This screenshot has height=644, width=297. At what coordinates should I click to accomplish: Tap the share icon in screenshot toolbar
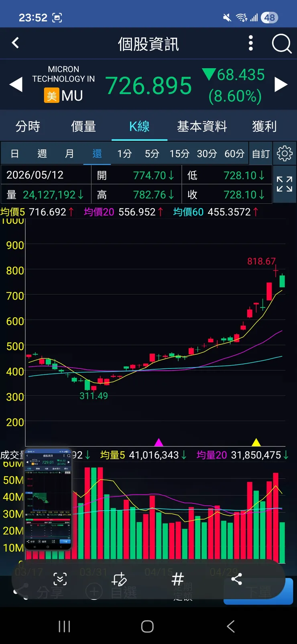[x=236, y=579]
